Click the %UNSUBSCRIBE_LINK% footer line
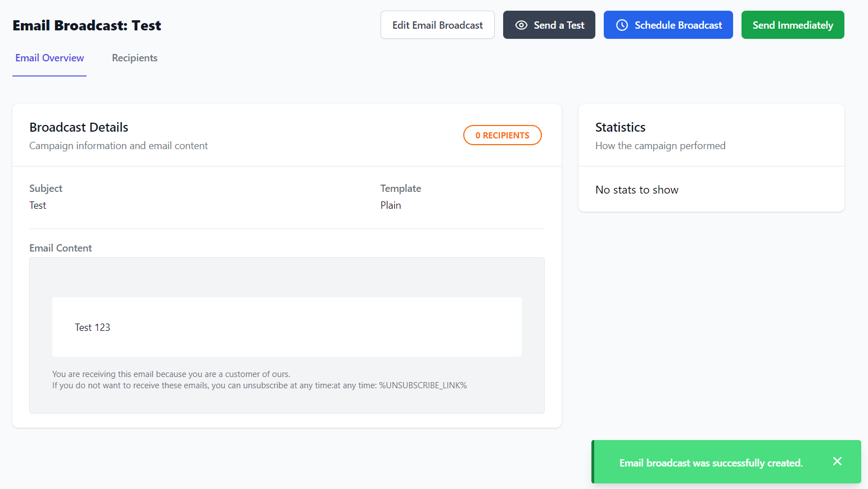868x489 pixels. [260, 385]
